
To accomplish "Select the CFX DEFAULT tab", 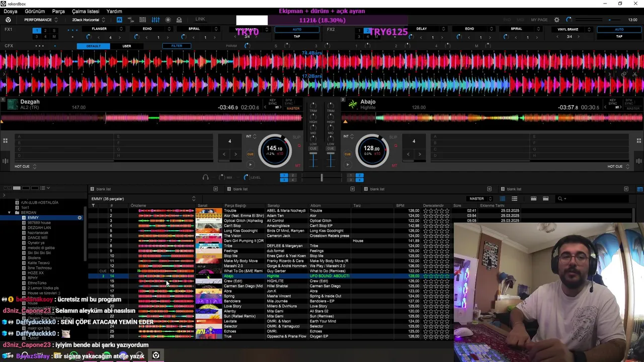I will pyautogui.click(x=94, y=46).
